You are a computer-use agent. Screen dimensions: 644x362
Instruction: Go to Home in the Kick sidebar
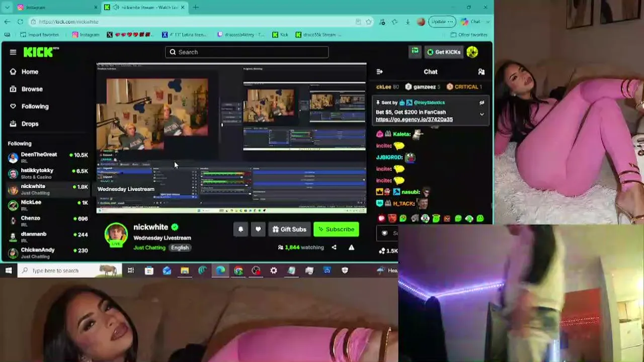pos(24,72)
